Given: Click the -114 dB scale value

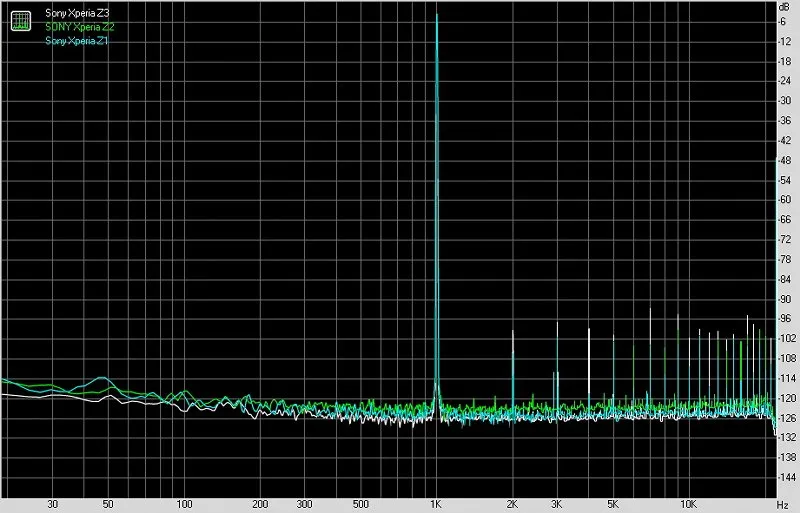Looking at the screenshot, I should [x=787, y=378].
